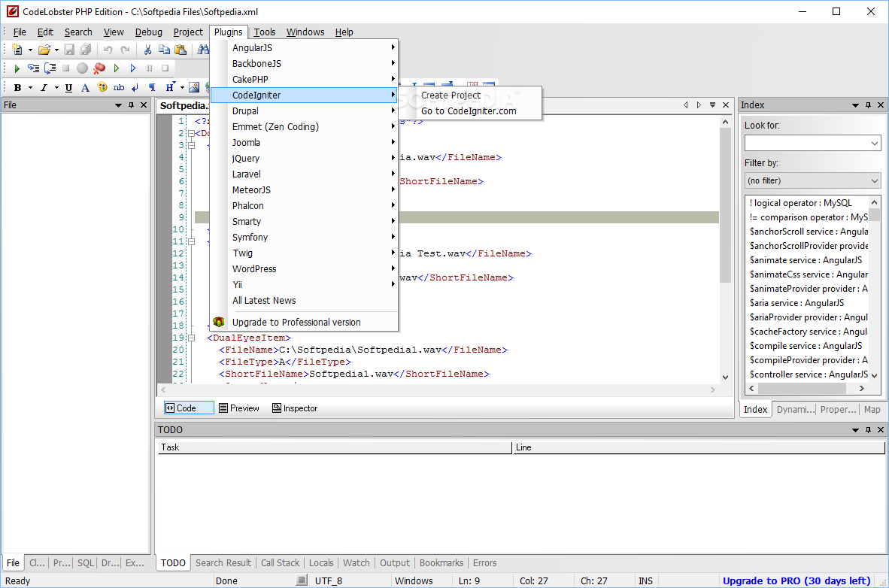Screen dimensions: 889x588
Task: Click the Copy toolbar icon
Action: (x=164, y=50)
